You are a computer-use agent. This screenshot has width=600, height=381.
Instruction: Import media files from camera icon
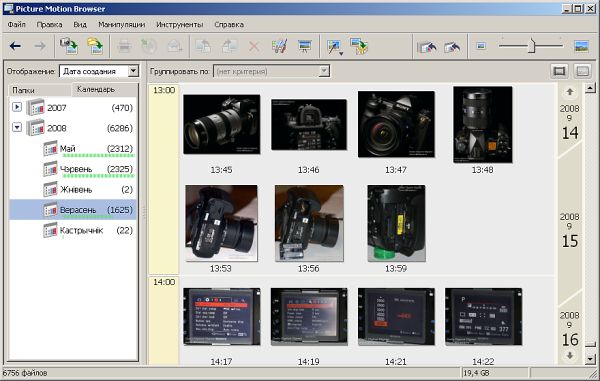[x=69, y=46]
